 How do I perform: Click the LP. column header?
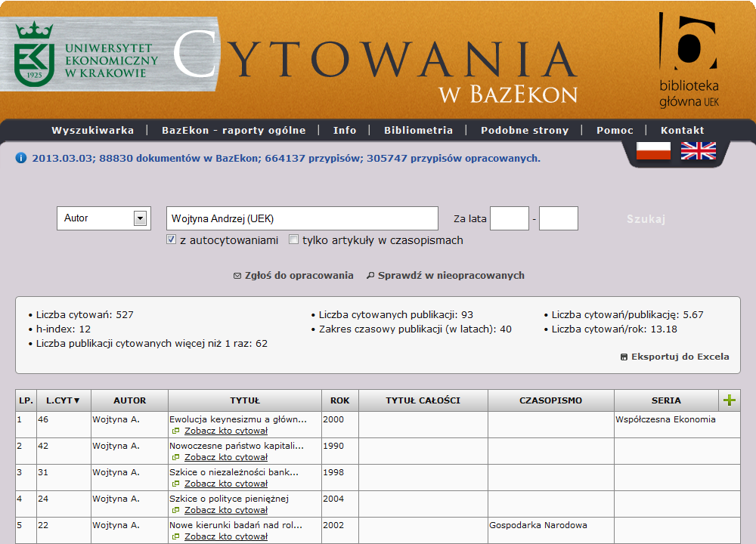tap(26, 400)
